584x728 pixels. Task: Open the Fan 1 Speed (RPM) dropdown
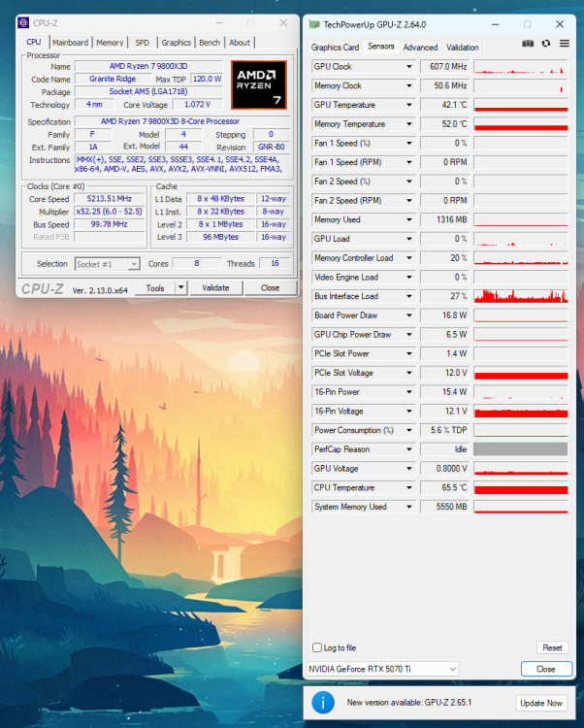[x=409, y=162]
